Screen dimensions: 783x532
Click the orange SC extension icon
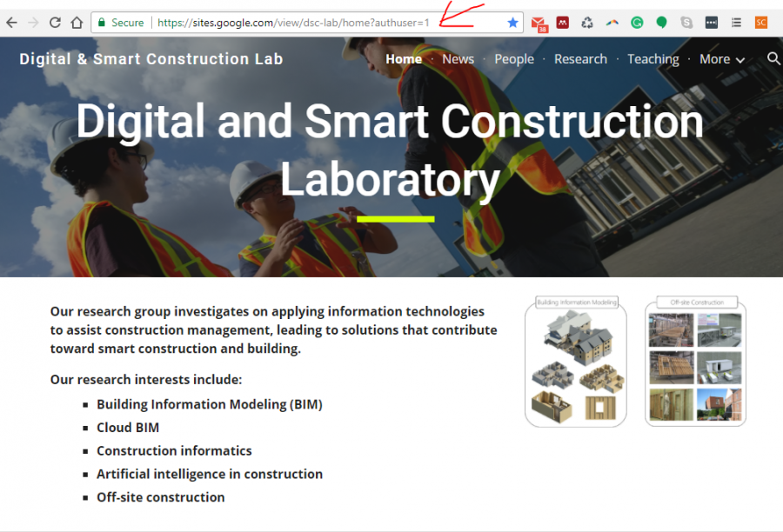[761, 23]
